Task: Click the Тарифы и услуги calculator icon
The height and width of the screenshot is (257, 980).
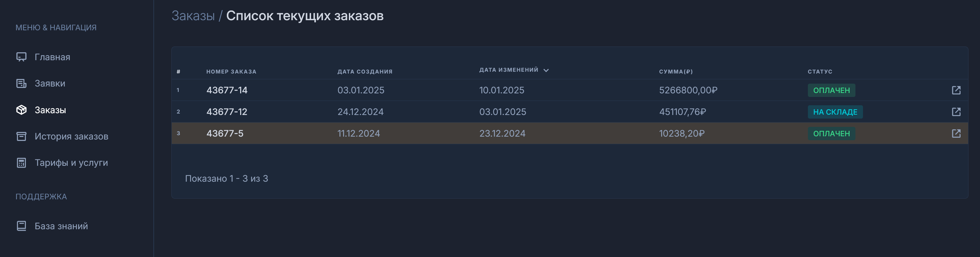Action: click(21, 163)
